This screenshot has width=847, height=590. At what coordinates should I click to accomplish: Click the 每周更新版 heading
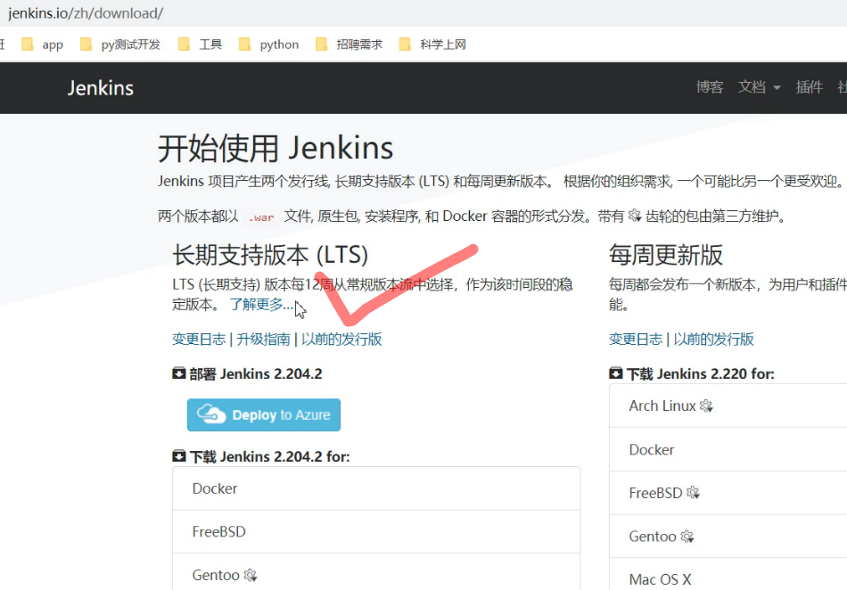666,255
